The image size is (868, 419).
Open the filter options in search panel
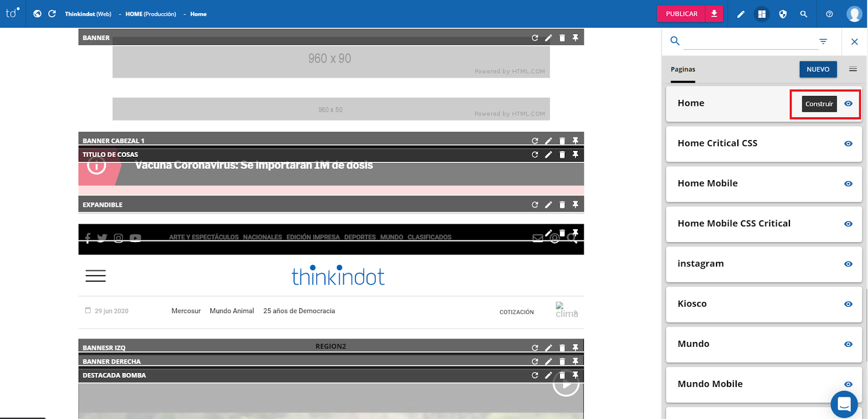click(823, 41)
